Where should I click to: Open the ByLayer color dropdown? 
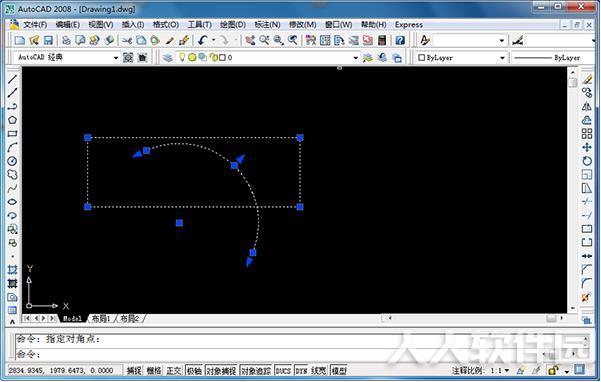coord(502,58)
